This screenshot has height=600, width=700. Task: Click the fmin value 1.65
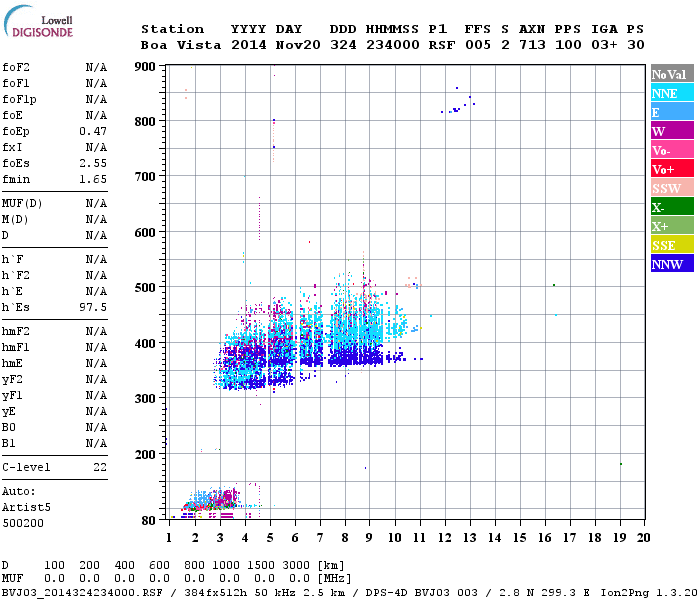93,179
